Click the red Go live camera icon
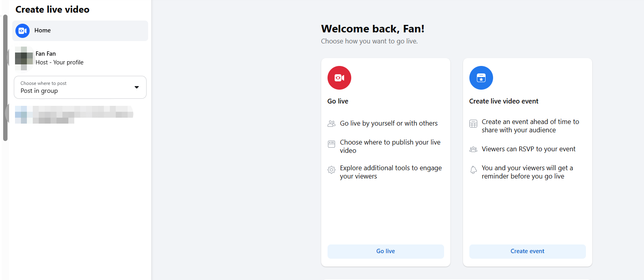This screenshot has width=644, height=280. pyautogui.click(x=339, y=78)
